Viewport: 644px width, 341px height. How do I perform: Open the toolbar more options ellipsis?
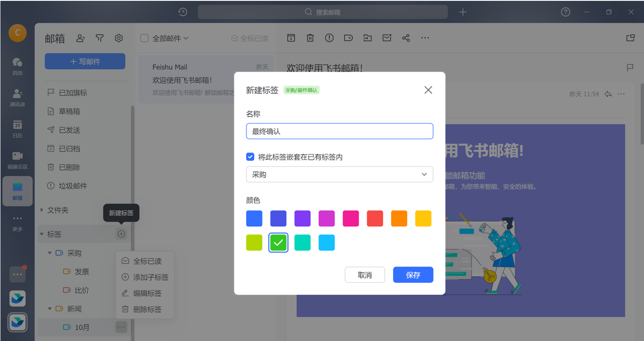[425, 38]
